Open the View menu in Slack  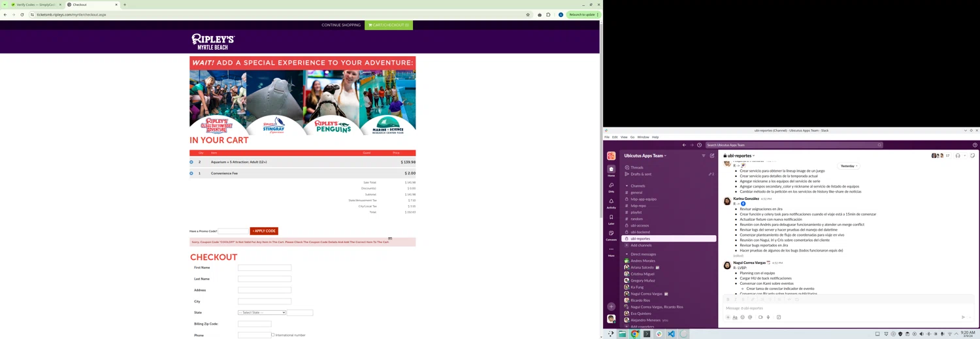tap(624, 137)
